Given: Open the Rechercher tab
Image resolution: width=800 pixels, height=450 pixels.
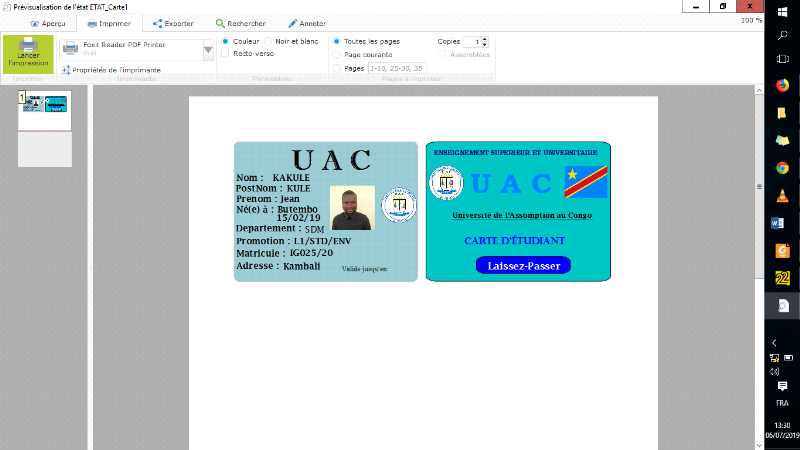Looking at the screenshot, I should pos(240,23).
